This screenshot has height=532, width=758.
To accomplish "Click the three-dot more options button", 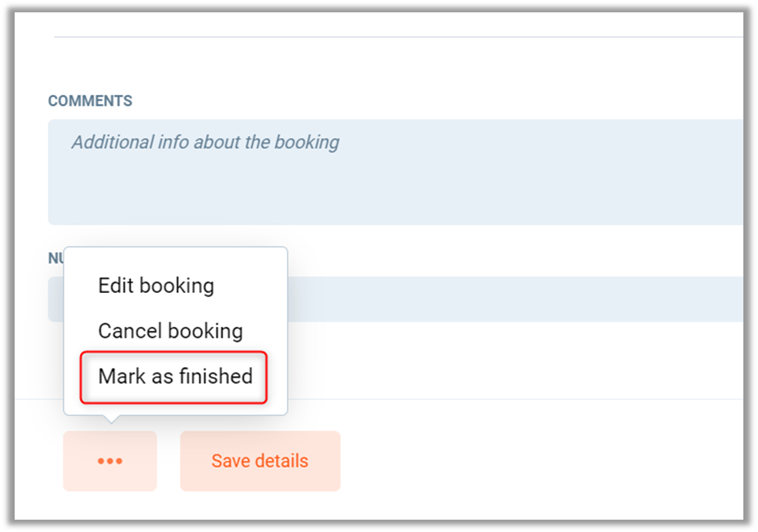I will (109, 461).
